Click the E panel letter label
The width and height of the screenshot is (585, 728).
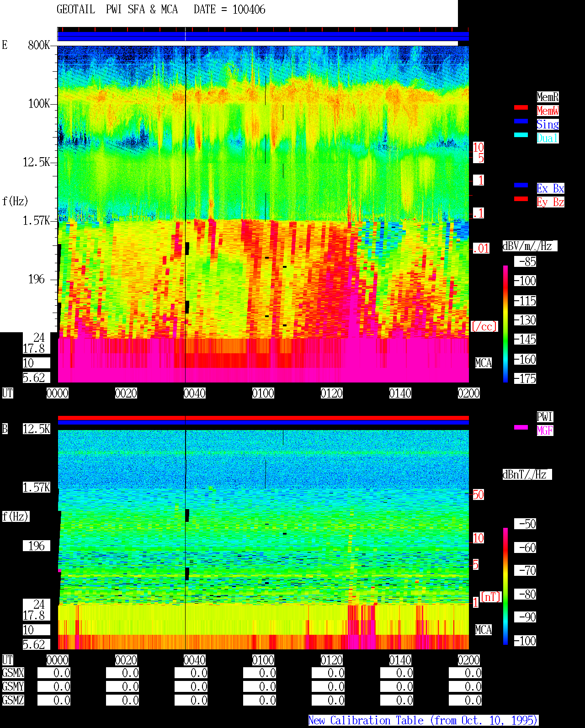pos(5,45)
